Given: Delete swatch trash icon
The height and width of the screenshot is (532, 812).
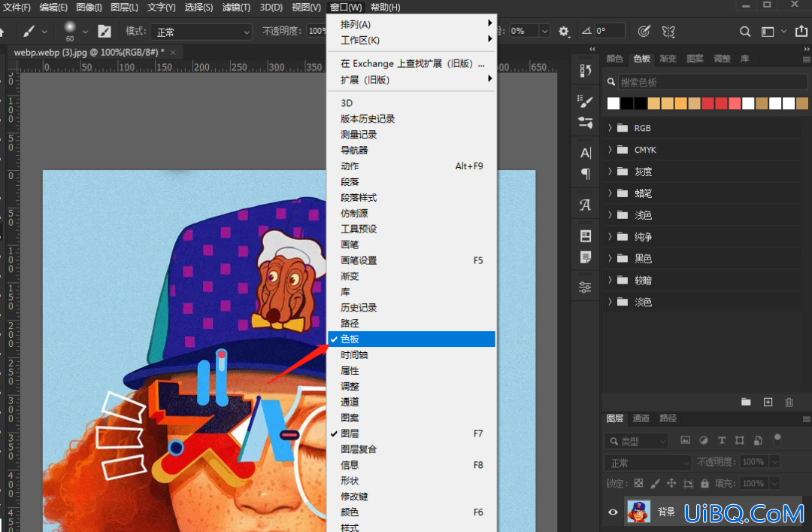Looking at the screenshot, I should pos(789,402).
